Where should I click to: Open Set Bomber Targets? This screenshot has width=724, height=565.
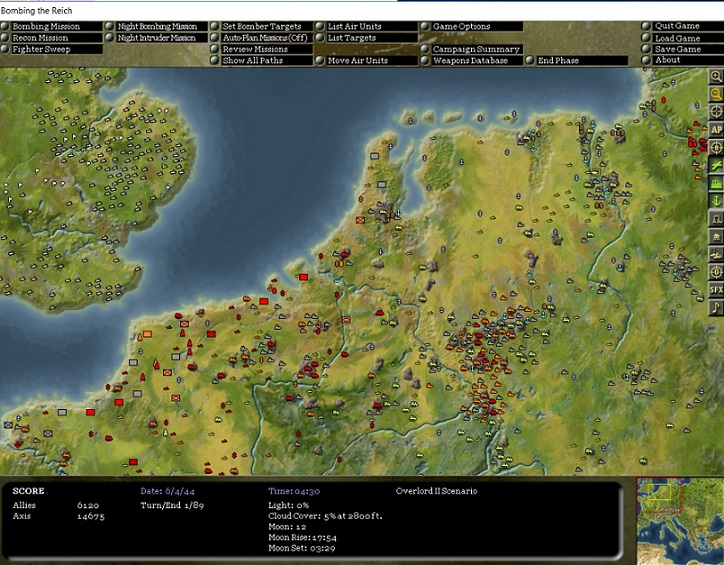262,26
